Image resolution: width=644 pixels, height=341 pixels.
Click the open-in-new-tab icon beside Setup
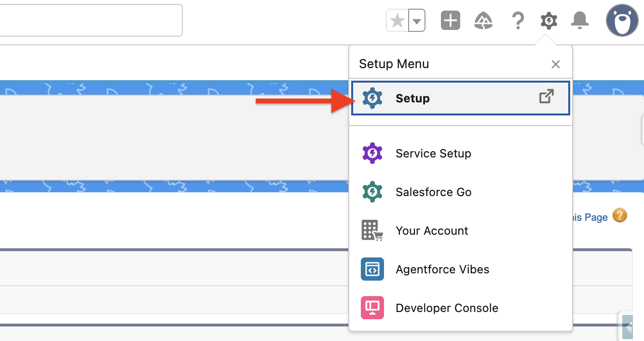click(x=546, y=97)
